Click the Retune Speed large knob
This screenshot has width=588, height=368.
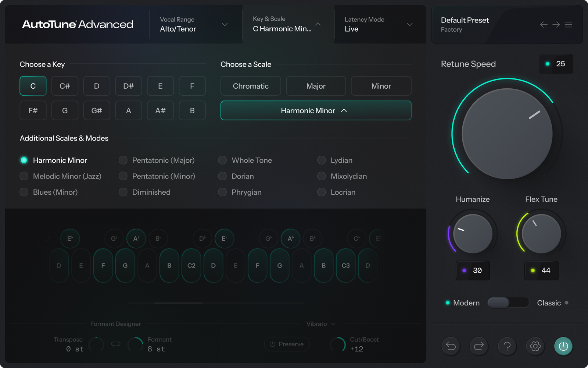point(507,134)
